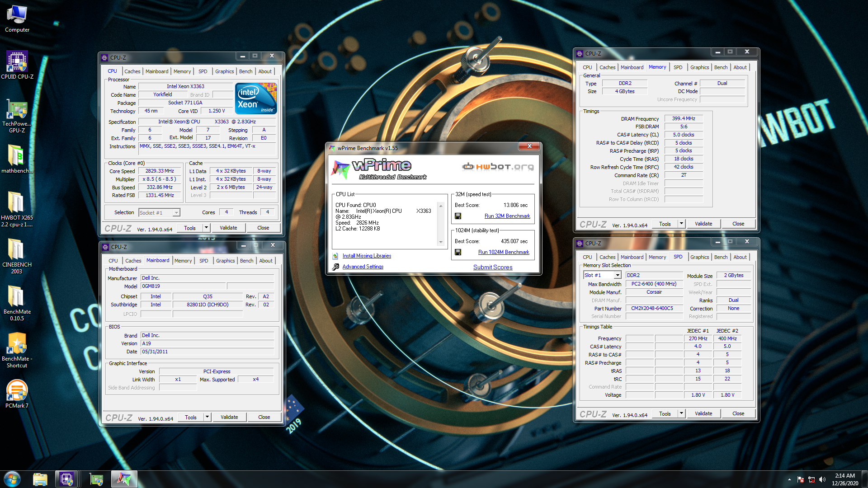Image resolution: width=868 pixels, height=488 pixels.
Task: Click the Part Number CM2X2048-6400C5 field
Action: 654,309
